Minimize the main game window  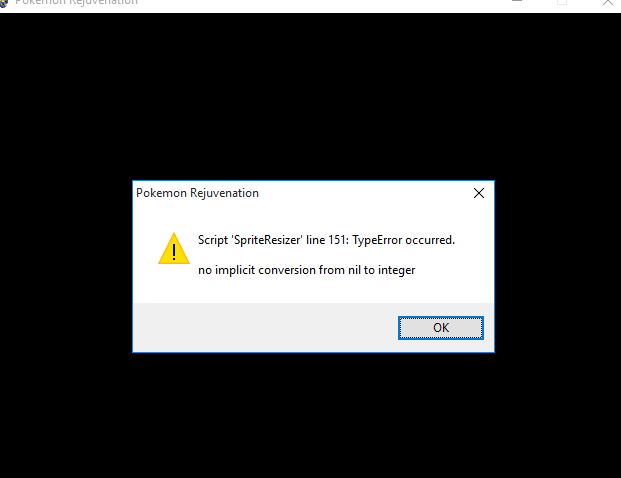click(x=517, y=2)
